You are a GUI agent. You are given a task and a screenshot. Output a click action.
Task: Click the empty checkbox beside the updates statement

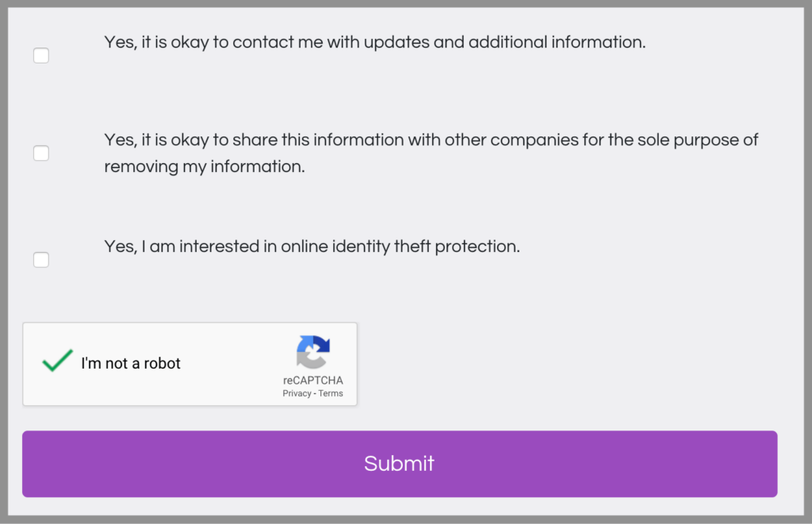(40, 55)
